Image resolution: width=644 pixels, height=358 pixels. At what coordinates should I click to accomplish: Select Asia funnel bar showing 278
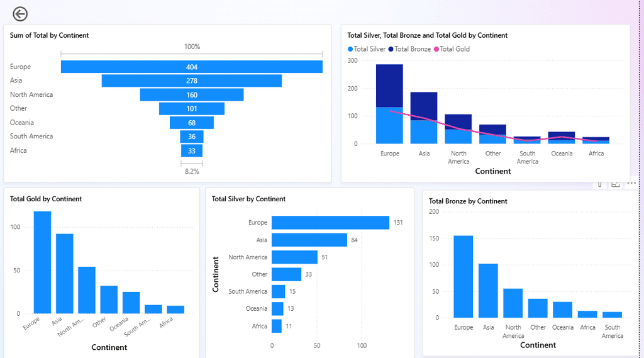click(x=192, y=81)
